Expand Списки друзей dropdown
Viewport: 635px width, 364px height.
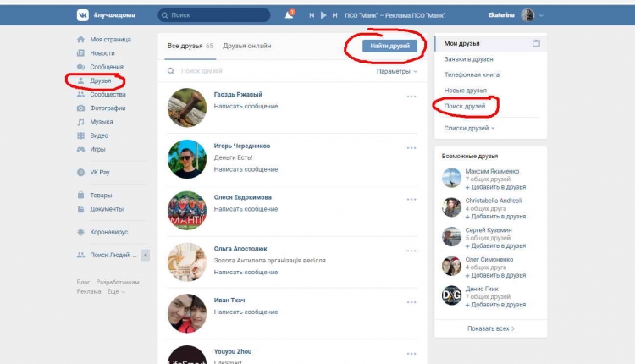coord(469,129)
